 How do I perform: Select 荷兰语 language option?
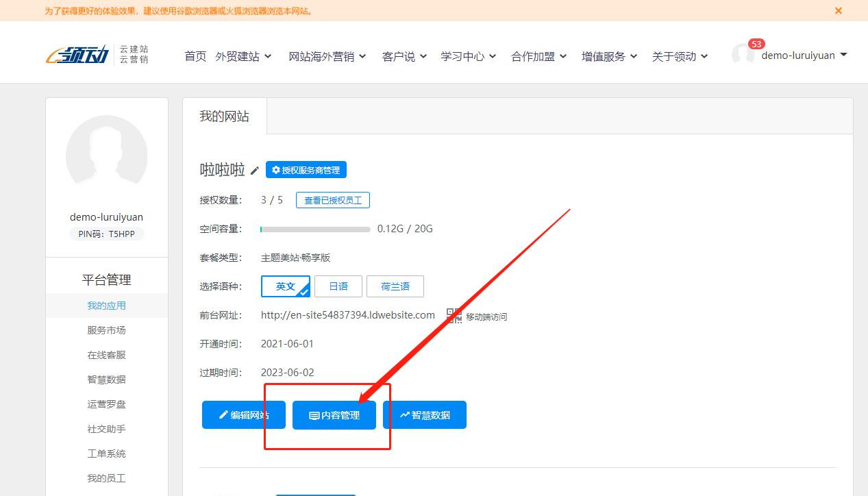coord(395,286)
